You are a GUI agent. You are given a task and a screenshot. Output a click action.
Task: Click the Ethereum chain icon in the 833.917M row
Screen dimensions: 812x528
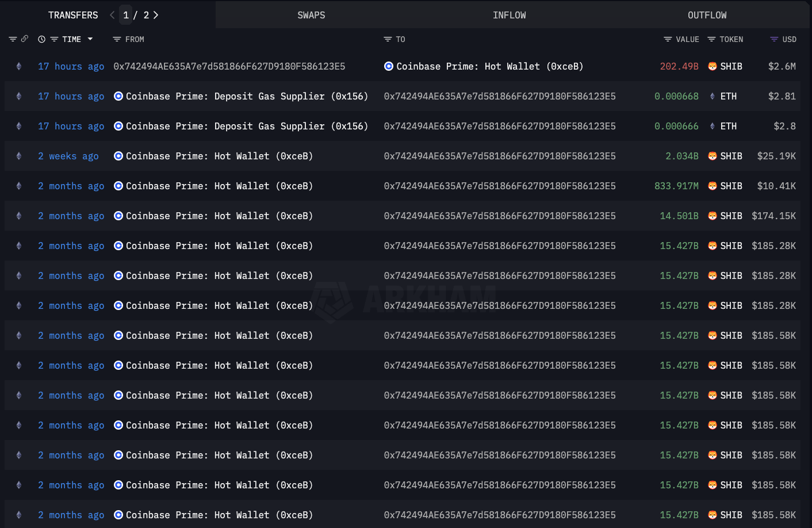19,186
